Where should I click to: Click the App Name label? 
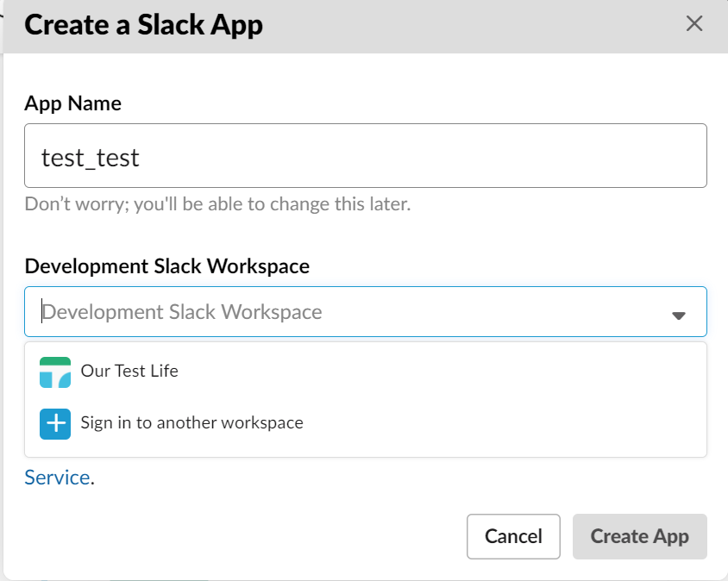73,103
